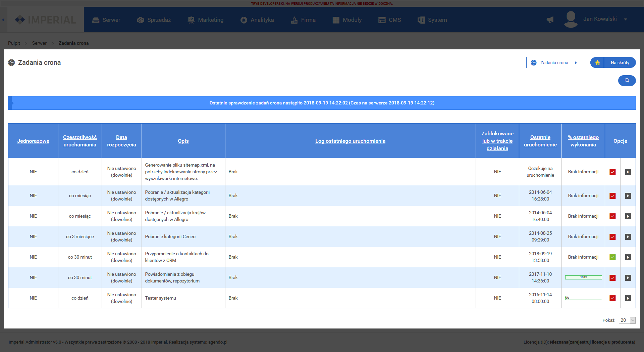Toggle checkbox for Allegro categories task
The width and height of the screenshot is (644, 352).
coord(612,196)
